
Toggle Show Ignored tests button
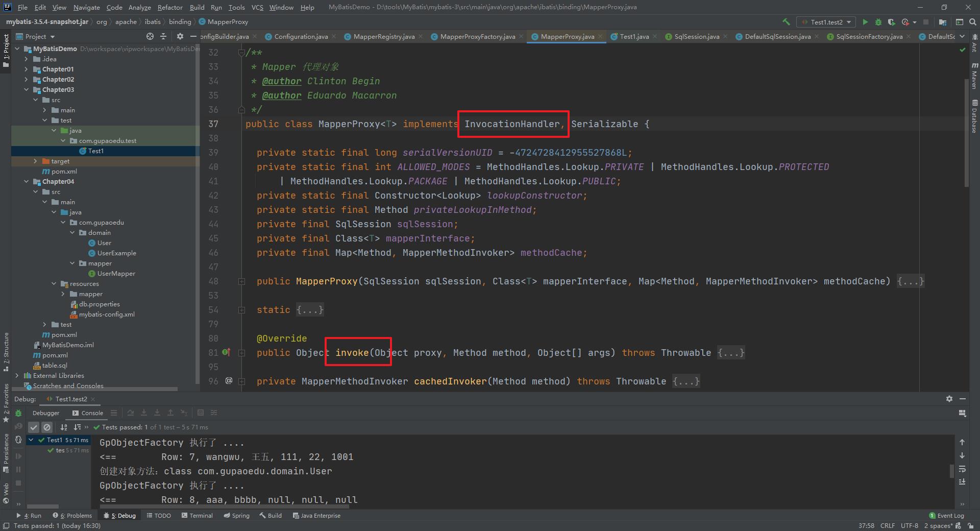coord(47,427)
